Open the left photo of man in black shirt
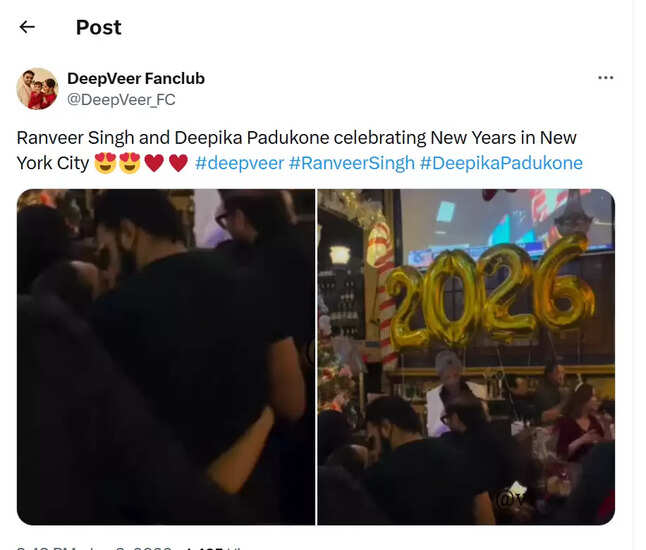The width and height of the screenshot is (646, 550). 166,357
